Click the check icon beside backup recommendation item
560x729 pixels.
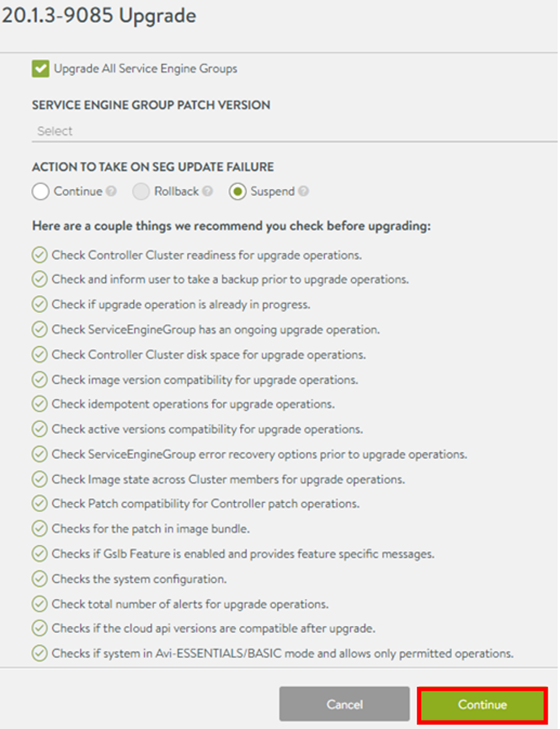pos(39,280)
